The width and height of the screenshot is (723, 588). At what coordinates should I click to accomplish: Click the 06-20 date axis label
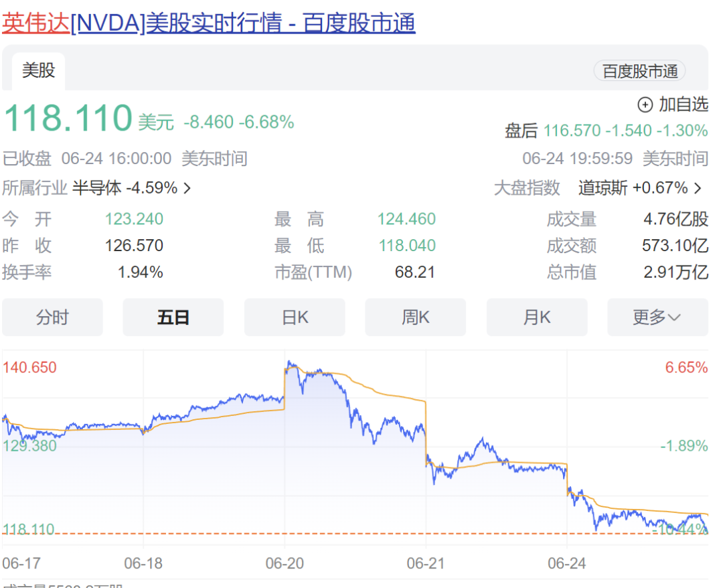(285, 563)
